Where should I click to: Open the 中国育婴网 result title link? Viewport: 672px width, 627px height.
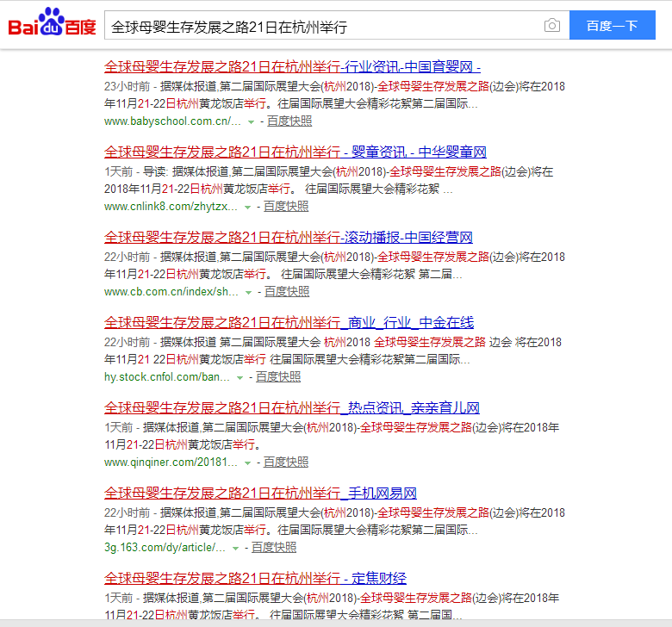tap(292, 67)
